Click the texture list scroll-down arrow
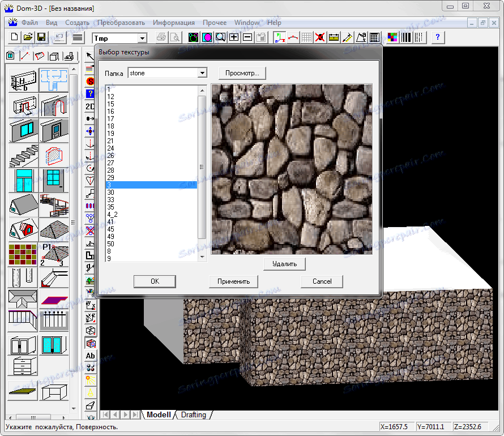The height and width of the screenshot is (436, 504). click(x=202, y=257)
